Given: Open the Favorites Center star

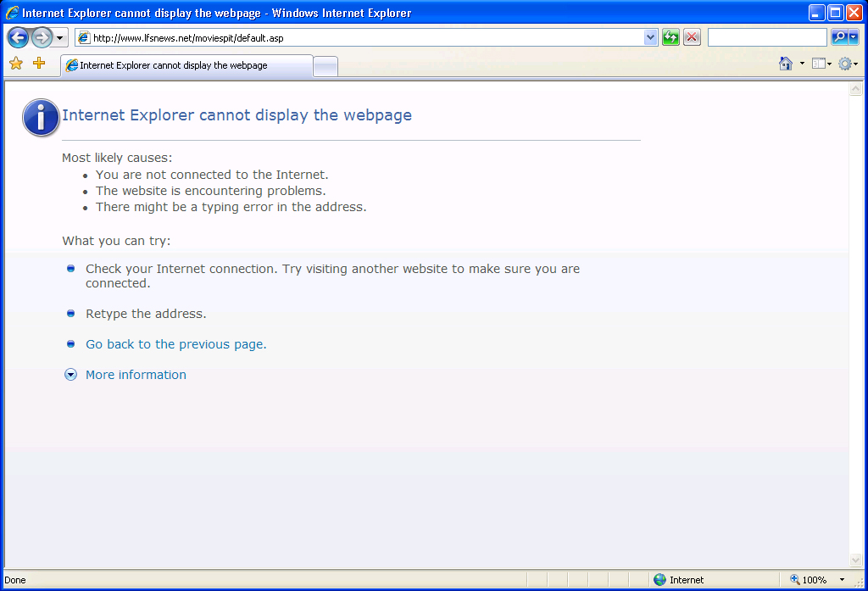Looking at the screenshot, I should pyautogui.click(x=16, y=63).
